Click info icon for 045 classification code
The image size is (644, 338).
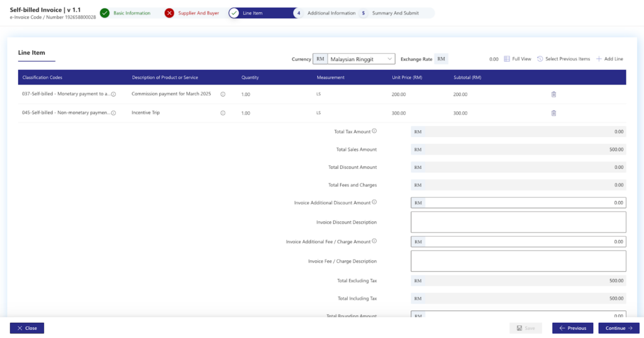(x=113, y=113)
